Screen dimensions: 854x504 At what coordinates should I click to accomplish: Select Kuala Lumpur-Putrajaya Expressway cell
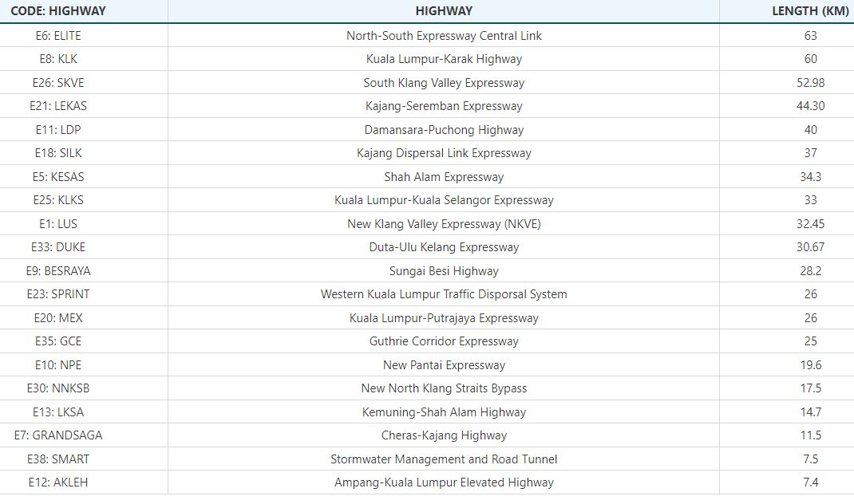(444, 318)
